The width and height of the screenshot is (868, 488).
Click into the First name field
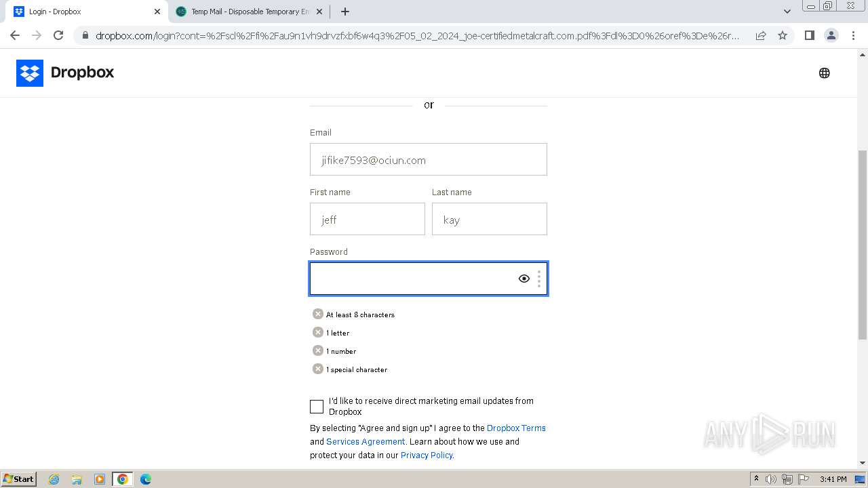368,219
